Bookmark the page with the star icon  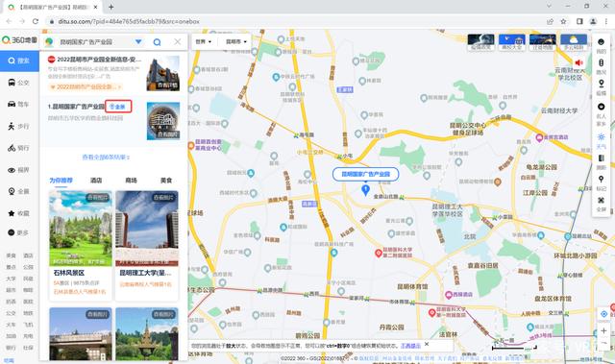(563, 21)
